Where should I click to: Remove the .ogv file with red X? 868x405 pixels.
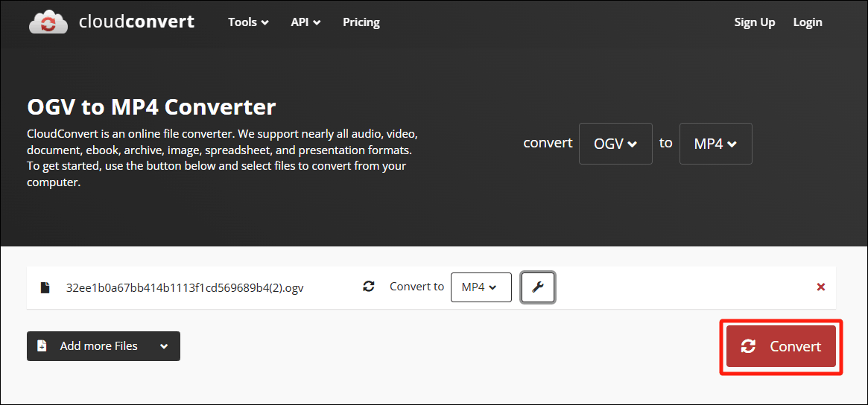821,287
